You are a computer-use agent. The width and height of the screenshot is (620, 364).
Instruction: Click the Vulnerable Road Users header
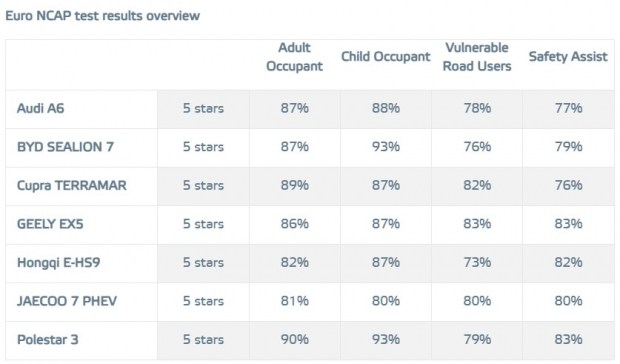pos(477,57)
